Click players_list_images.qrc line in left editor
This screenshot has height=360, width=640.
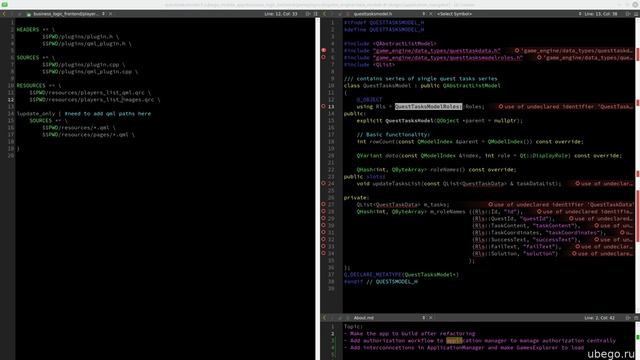(95, 100)
